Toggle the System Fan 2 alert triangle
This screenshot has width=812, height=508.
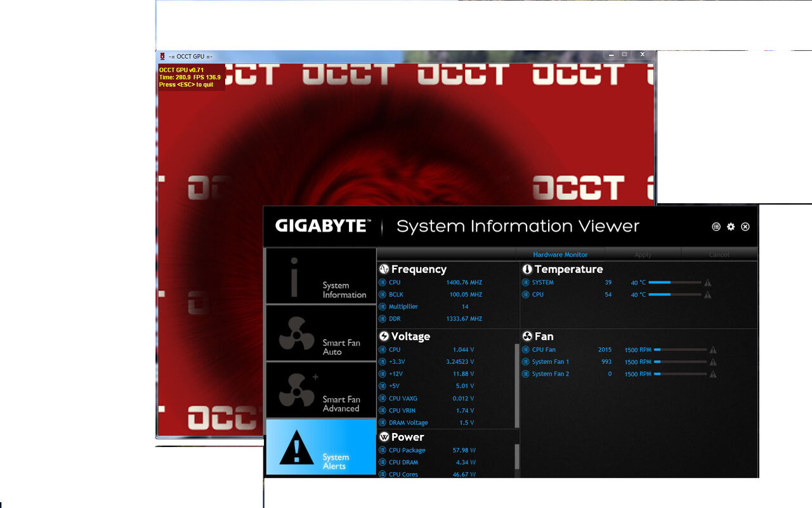click(x=713, y=374)
